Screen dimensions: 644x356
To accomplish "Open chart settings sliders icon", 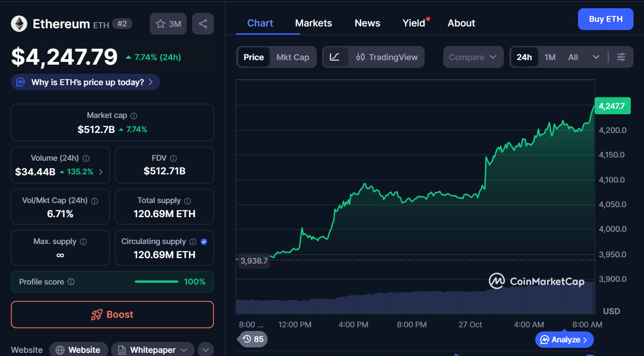I will 621,57.
